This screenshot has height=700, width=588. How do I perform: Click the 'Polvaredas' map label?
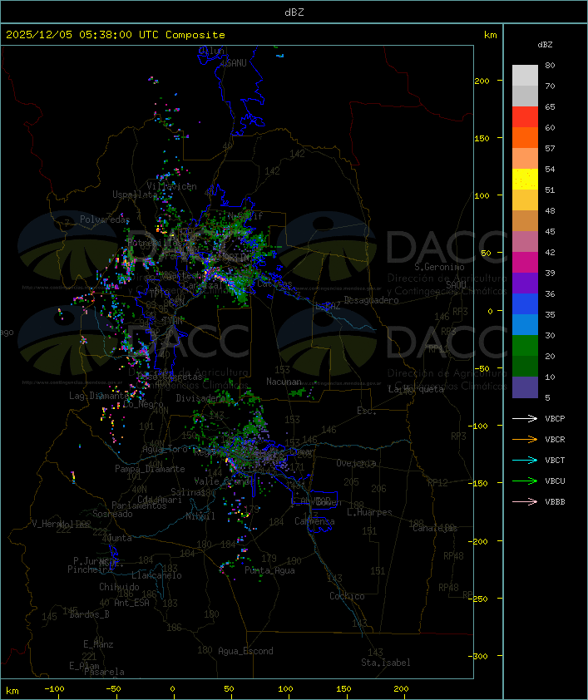click(x=105, y=219)
